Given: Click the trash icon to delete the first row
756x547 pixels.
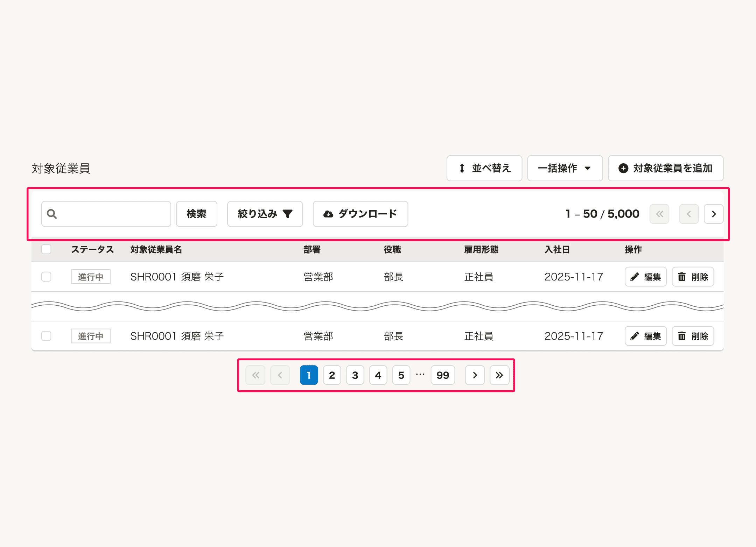Looking at the screenshot, I should pos(682,276).
